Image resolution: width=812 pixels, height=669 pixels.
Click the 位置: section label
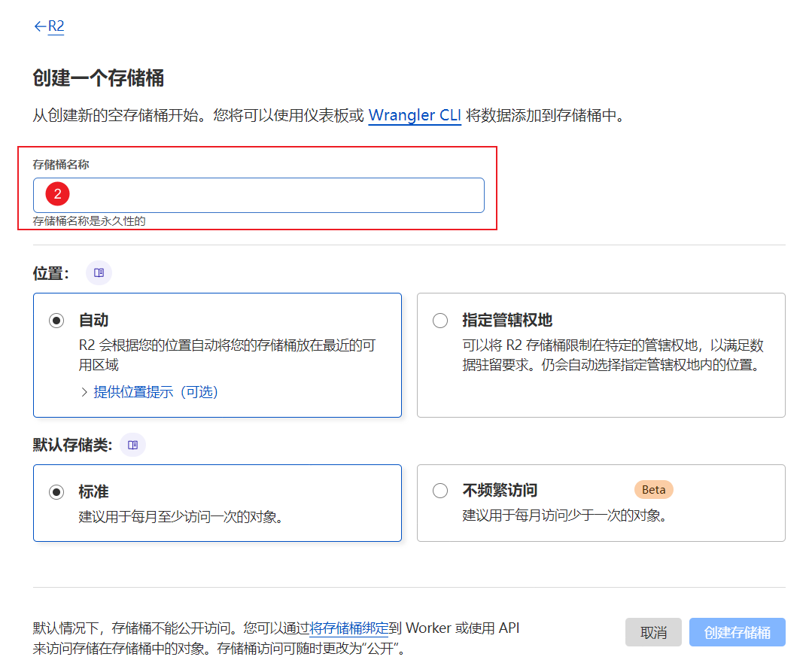click(50, 273)
